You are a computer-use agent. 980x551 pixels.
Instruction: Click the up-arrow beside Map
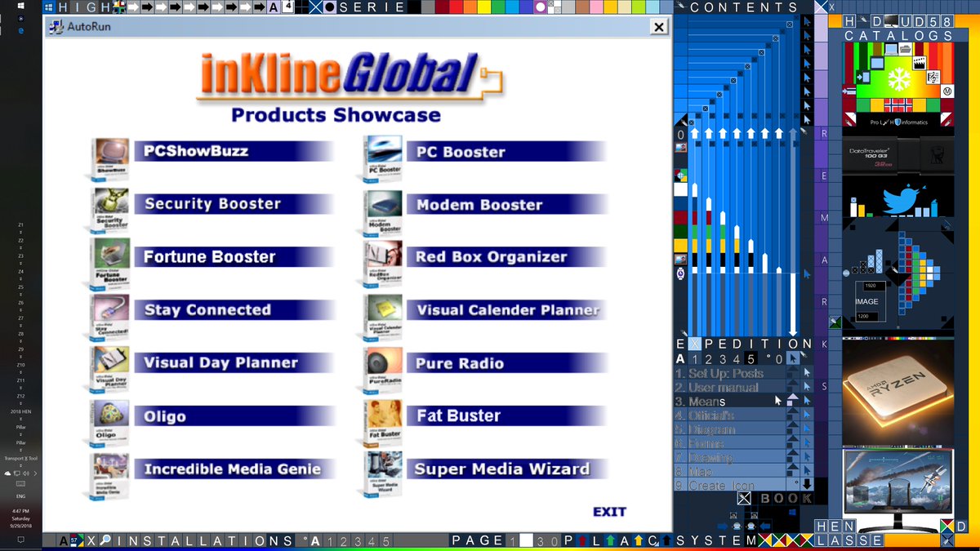point(793,471)
